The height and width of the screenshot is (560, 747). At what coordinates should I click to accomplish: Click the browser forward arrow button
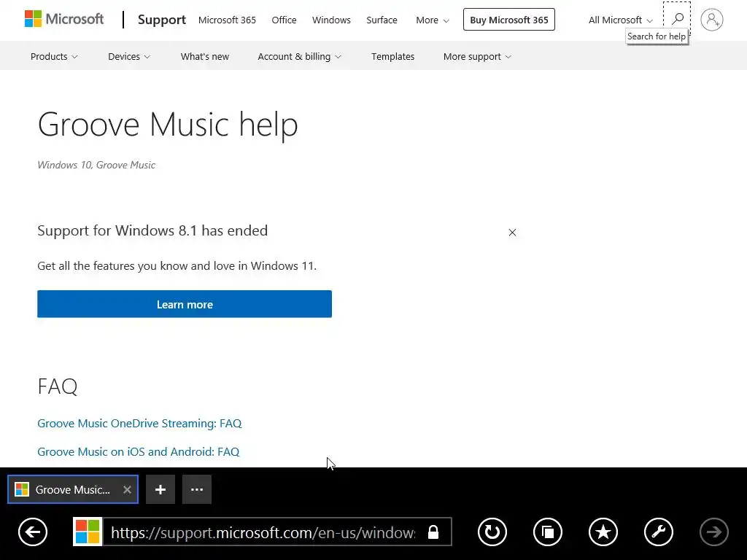point(713,532)
